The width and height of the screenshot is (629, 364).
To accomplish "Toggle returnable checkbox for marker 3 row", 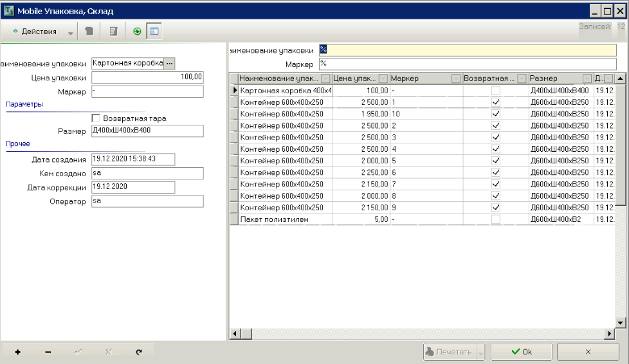I will pos(496,137).
